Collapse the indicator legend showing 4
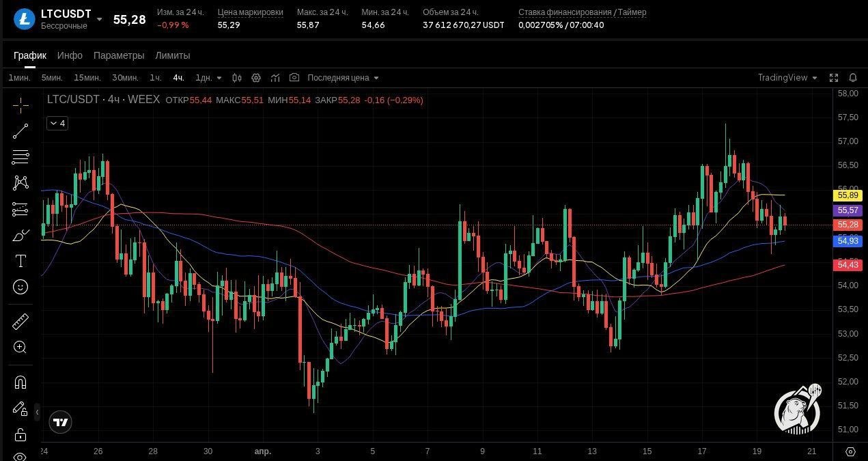The height and width of the screenshot is (461, 868). point(57,123)
